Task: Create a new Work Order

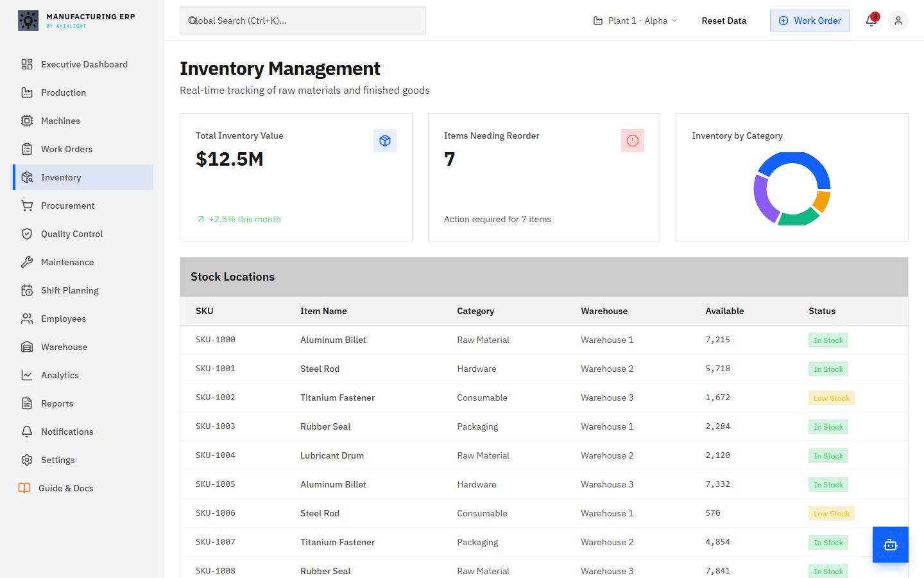Action: (x=810, y=21)
